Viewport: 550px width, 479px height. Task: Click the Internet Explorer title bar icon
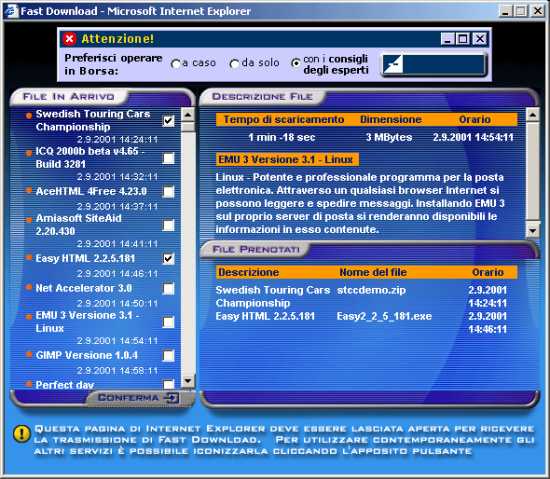pos(11,11)
